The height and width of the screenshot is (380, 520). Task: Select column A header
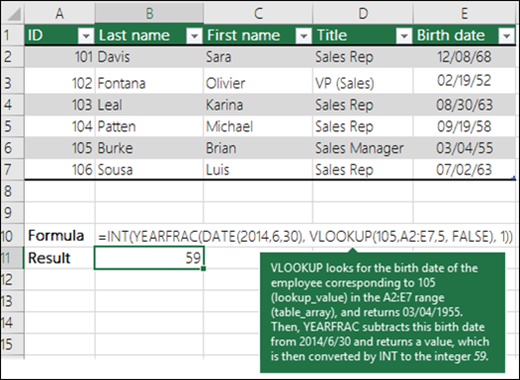60,13
